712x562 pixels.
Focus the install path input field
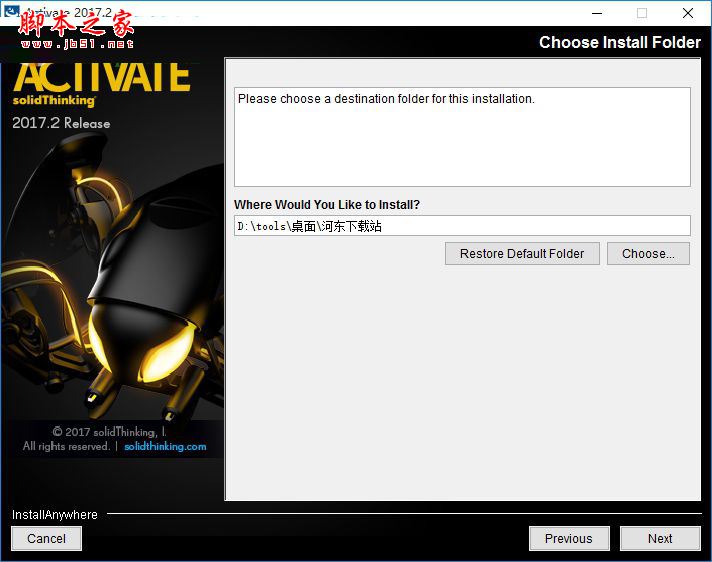462,226
